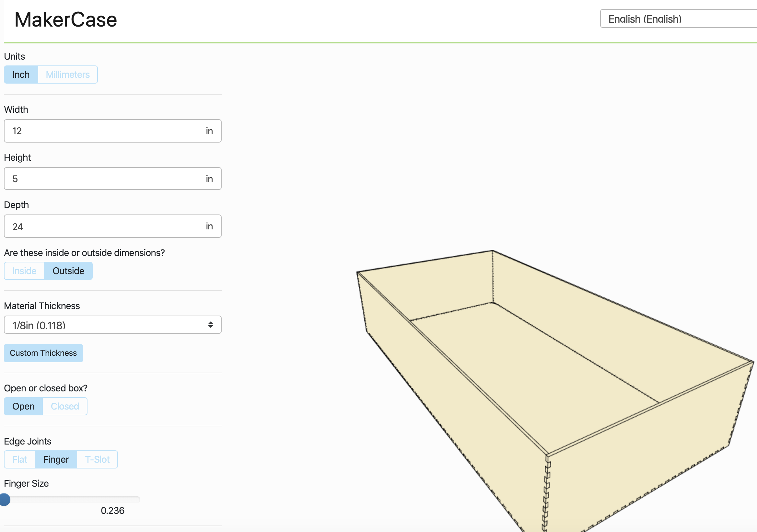The image size is (757, 532).
Task: Choose Outside dimensions option
Action: click(x=68, y=271)
